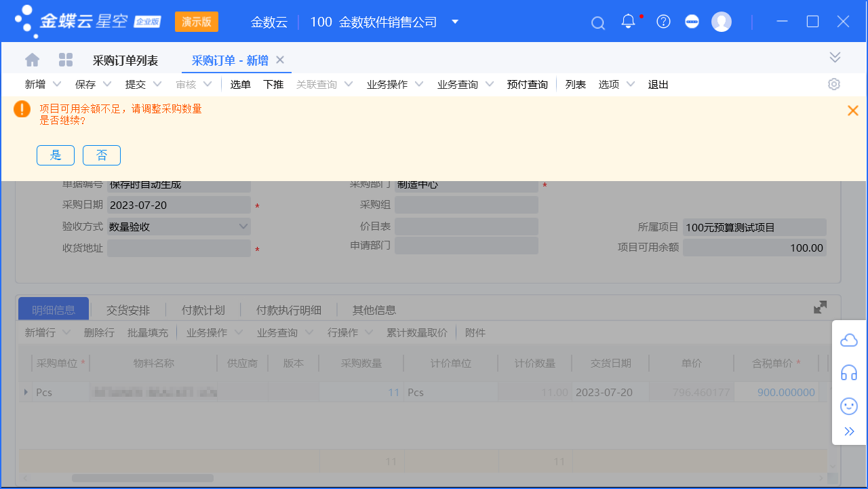868x489 pixels.
Task: Click 批量填充 in the grid toolbar
Action: click(148, 332)
